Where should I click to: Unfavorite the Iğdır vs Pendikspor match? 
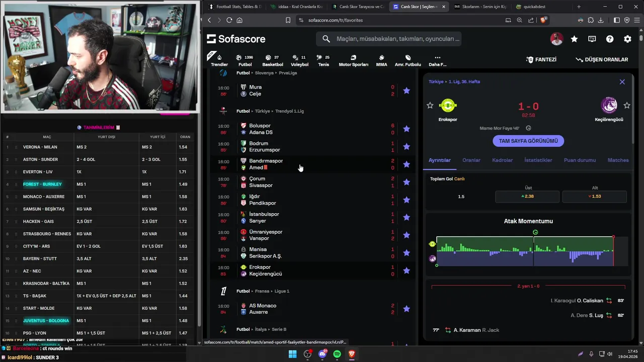click(407, 200)
